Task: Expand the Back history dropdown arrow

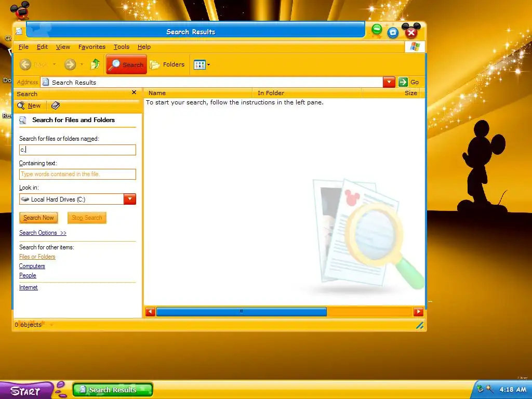Action: [x=54, y=64]
